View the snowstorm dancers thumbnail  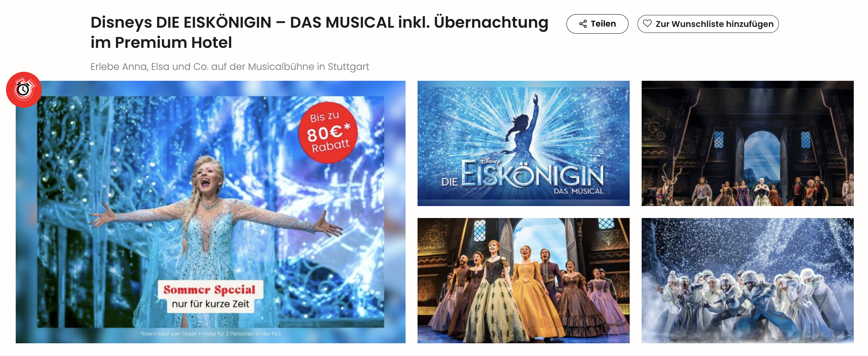click(x=748, y=280)
